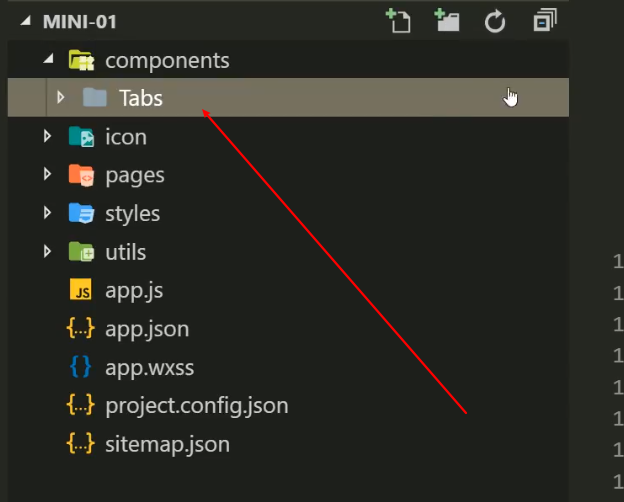
Task: Collapse the MINI-01 project section
Action: (x=22, y=21)
